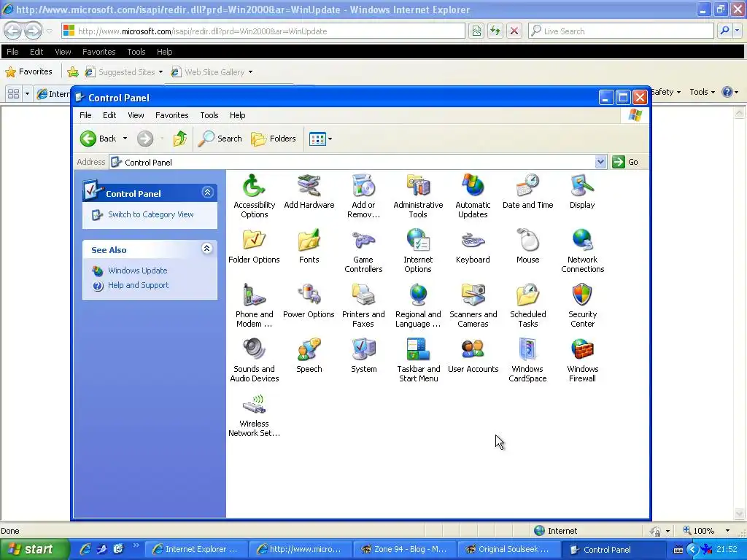Open Internet Options applet
Screen dimensions: 747x560
pyautogui.click(x=418, y=251)
